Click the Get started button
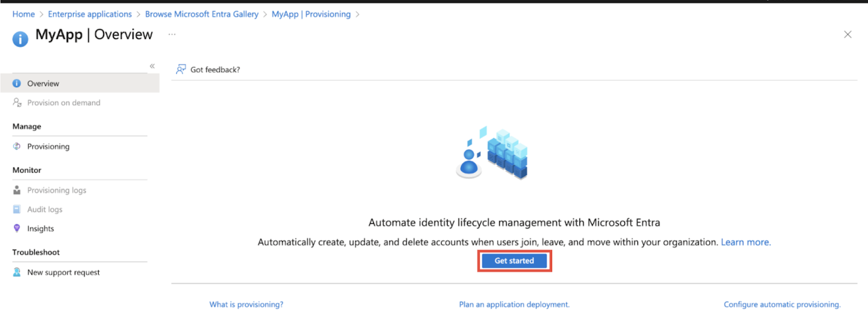Screen dimensions: 868x324 (514, 261)
